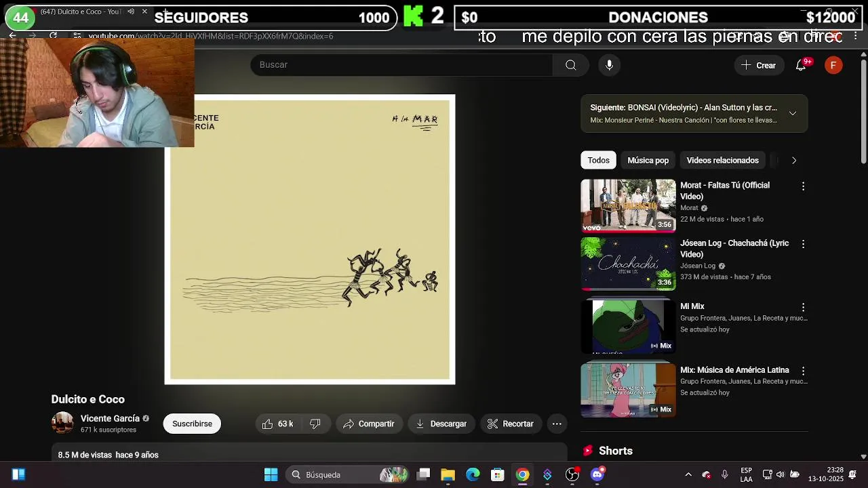Viewport: 868px width, 488px height.
Task: Open the new tab plus button
Action: (165, 12)
